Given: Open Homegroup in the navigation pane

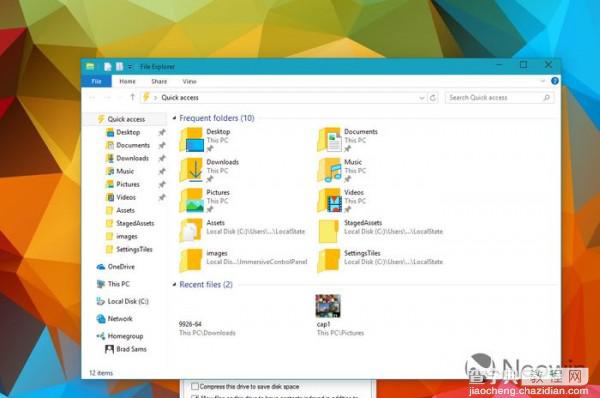Looking at the screenshot, I should (x=125, y=336).
